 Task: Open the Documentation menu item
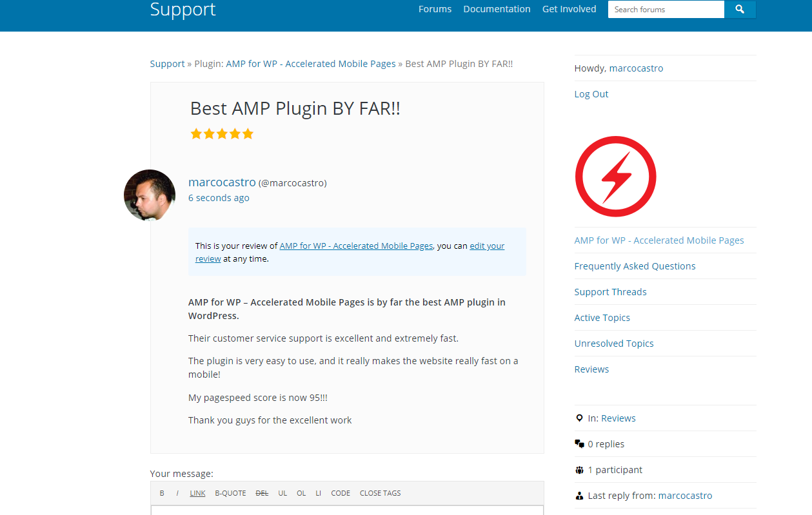(x=497, y=9)
